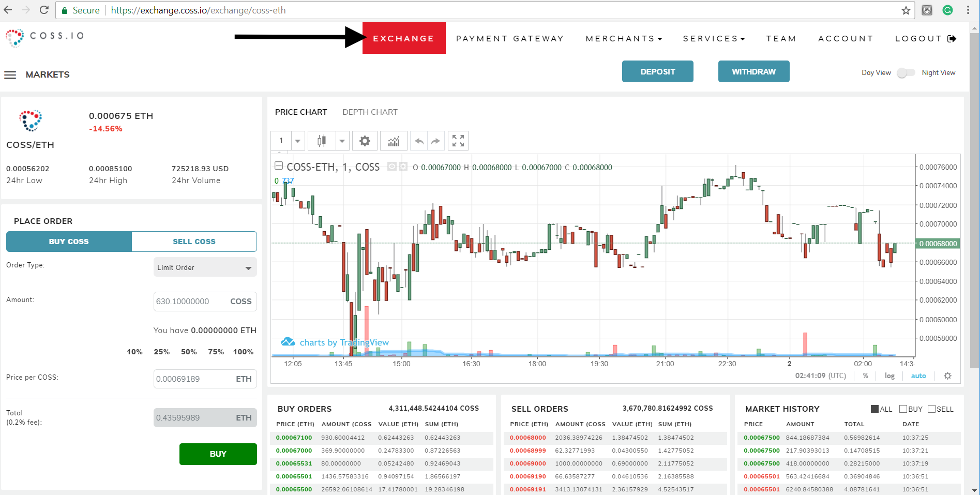Redo the chart action
The image size is (980, 495).
coord(436,141)
